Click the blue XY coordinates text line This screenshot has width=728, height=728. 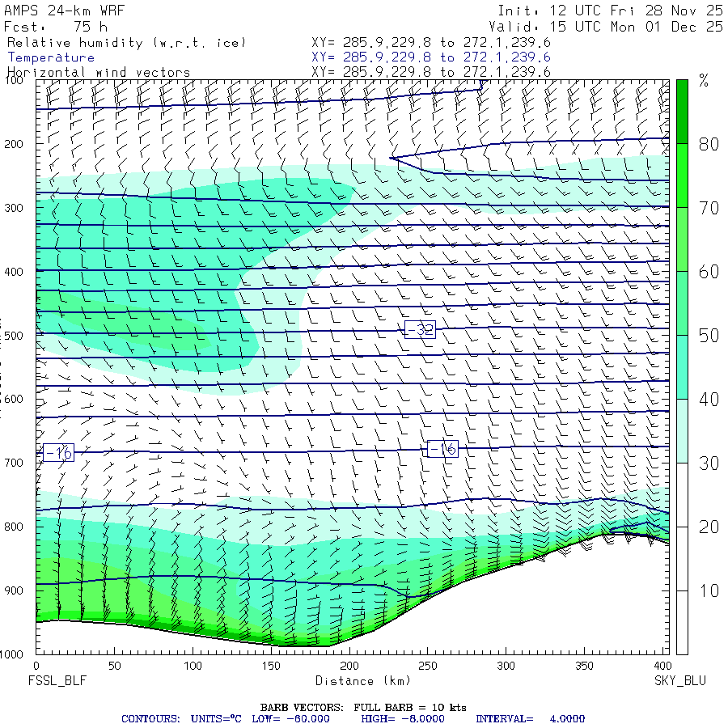pyautogui.click(x=431, y=57)
